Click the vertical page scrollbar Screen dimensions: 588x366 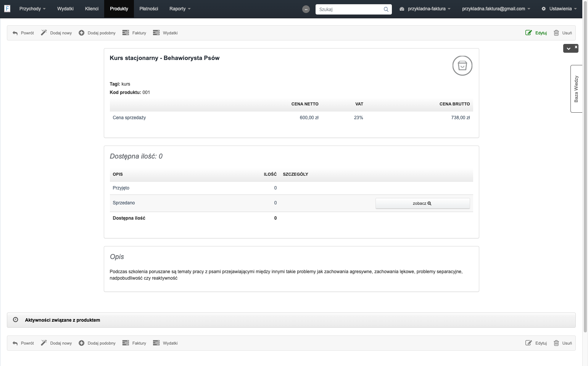(x=585, y=167)
